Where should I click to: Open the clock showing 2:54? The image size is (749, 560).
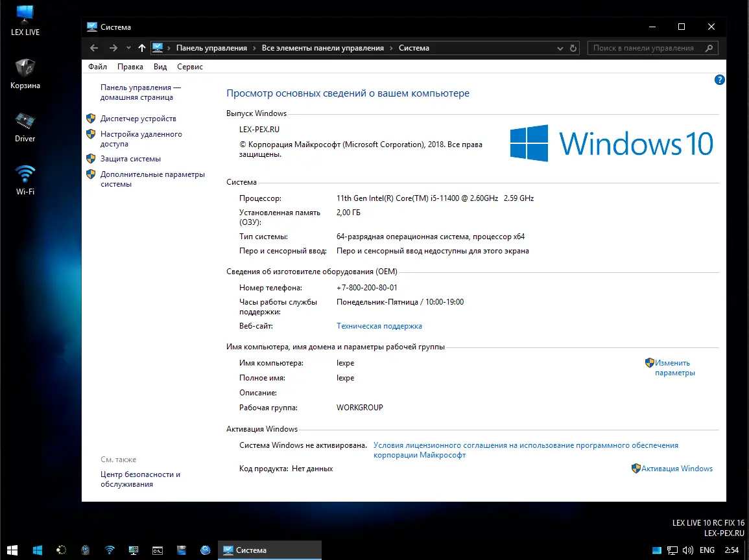(x=731, y=550)
